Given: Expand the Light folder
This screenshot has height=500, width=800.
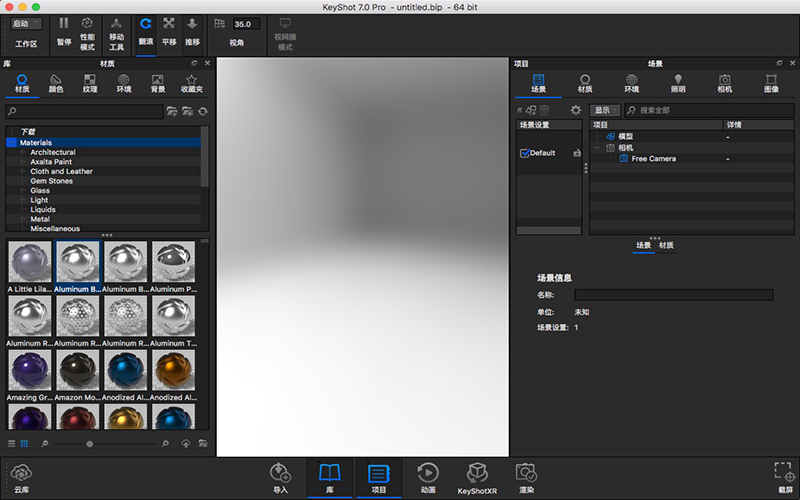Looking at the screenshot, I should point(22,200).
